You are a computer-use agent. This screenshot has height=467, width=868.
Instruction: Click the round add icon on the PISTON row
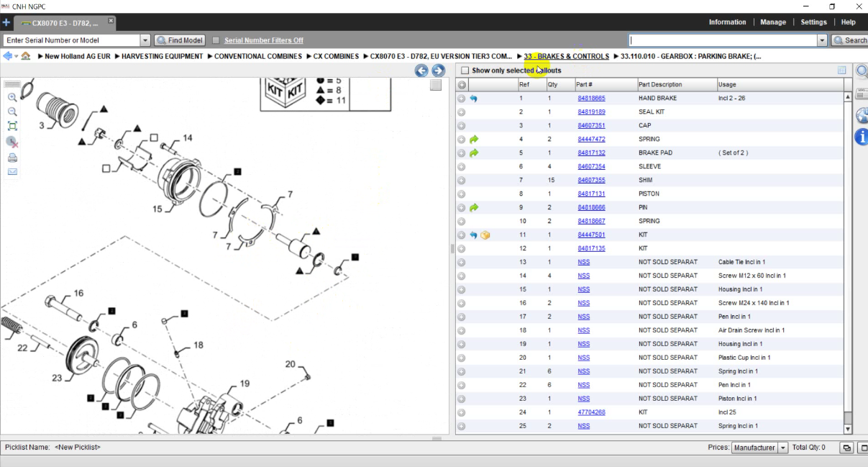coord(462,194)
